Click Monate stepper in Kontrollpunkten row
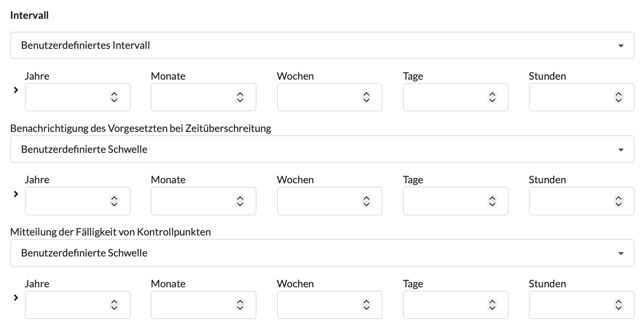 tap(240, 305)
